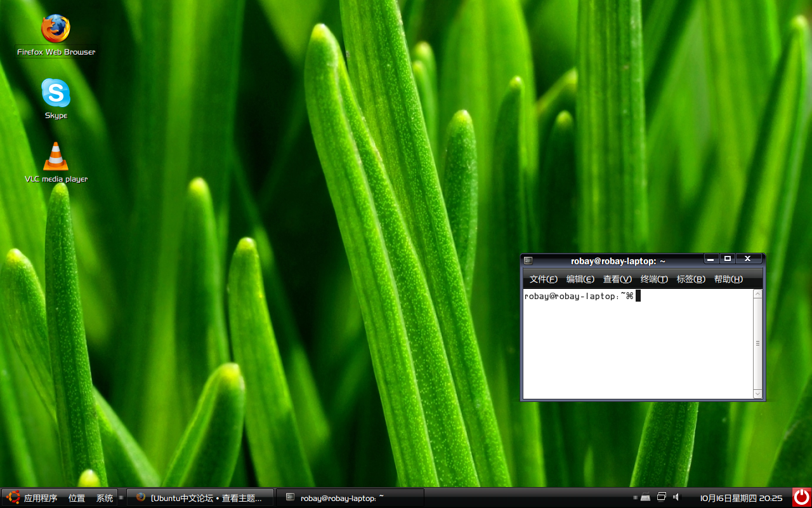The image size is (812, 508).
Task: Open the 终端(T) menu in terminal
Action: pyautogui.click(x=654, y=279)
